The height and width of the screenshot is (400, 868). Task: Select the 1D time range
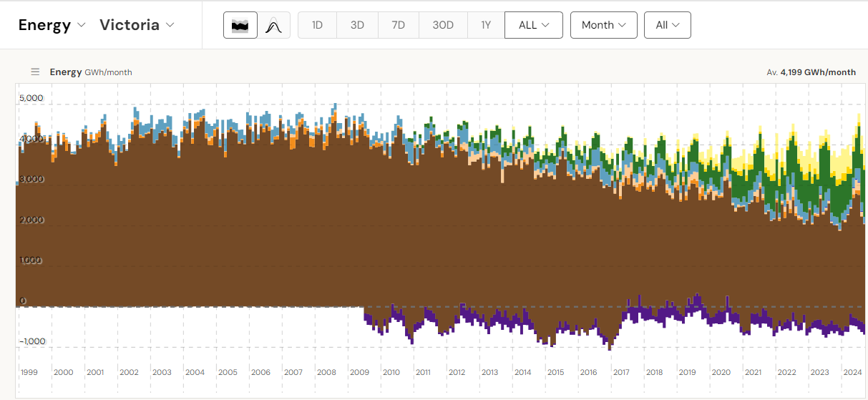[317, 25]
